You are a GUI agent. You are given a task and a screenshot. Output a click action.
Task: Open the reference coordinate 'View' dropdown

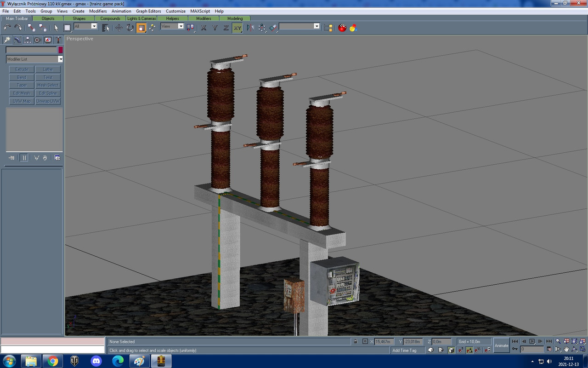(x=181, y=26)
